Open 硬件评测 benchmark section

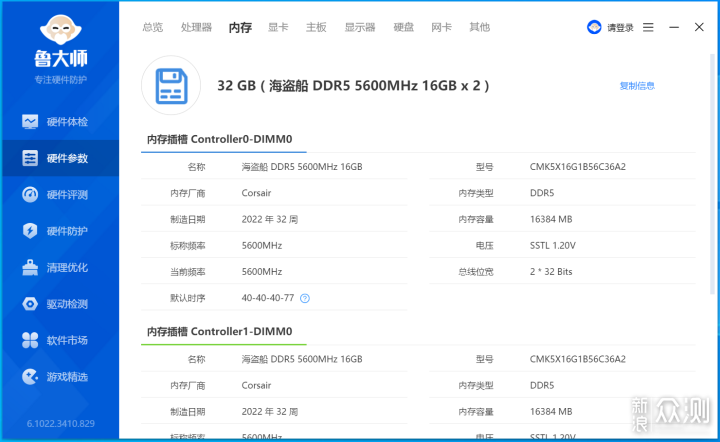tap(60, 195)
